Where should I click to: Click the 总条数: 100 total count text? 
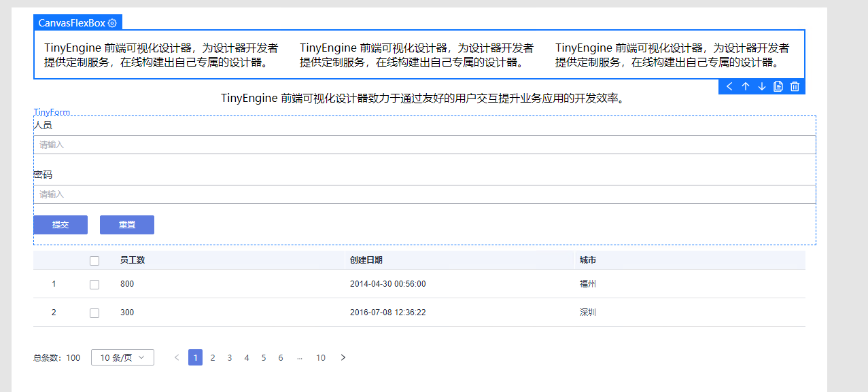(x=56, y=358)
